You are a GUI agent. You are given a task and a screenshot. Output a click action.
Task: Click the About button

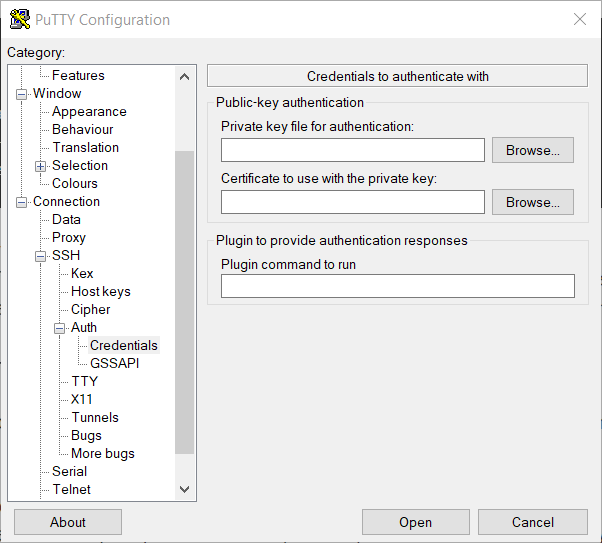(x=68, y=522)
